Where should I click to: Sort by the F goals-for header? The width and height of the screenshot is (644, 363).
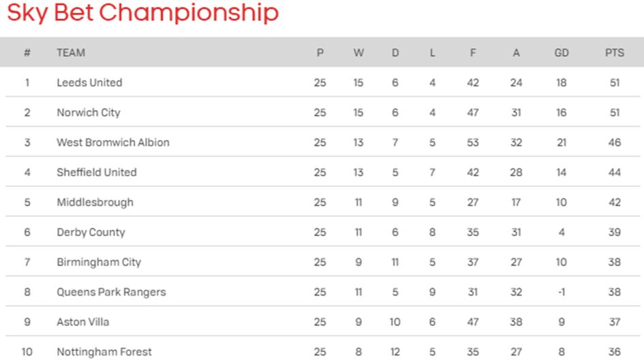point(473,53)
